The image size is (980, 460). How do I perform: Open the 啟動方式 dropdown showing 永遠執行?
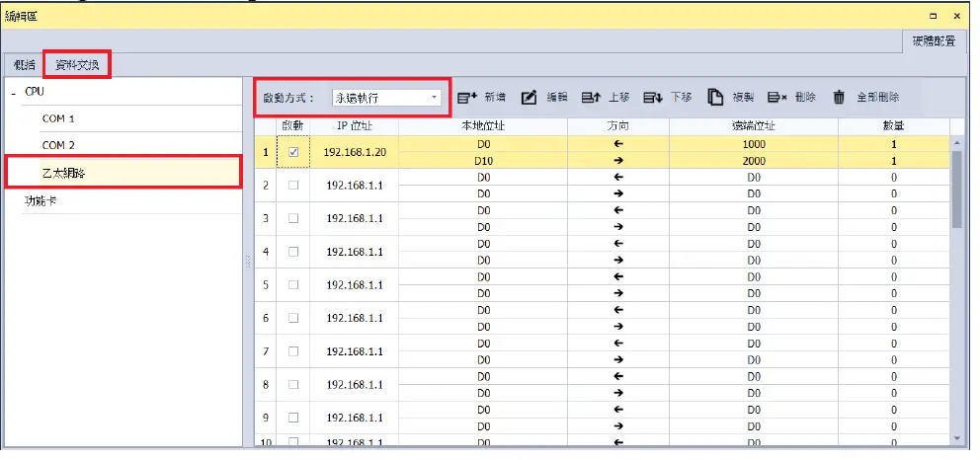point(386,98)
